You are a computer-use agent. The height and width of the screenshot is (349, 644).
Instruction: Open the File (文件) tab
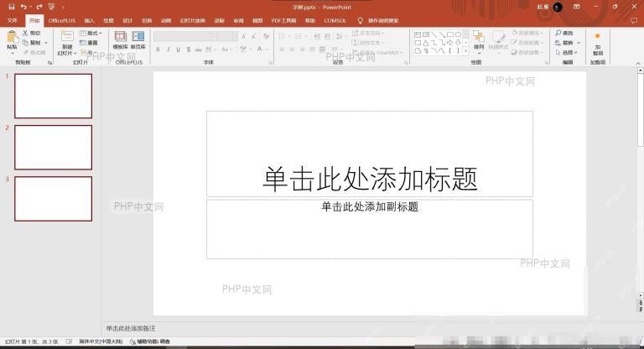click(x=13, y=20)
